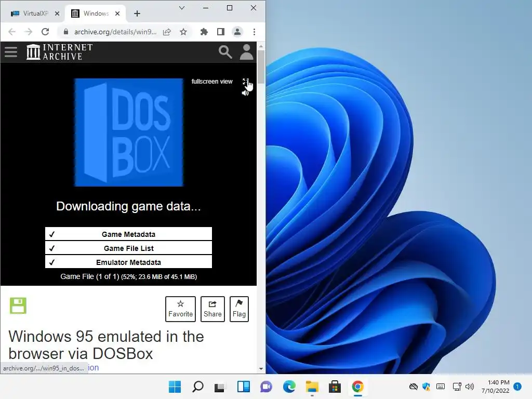Reload the current page
The width and height of the screenshot is (532, 399).
45,32
